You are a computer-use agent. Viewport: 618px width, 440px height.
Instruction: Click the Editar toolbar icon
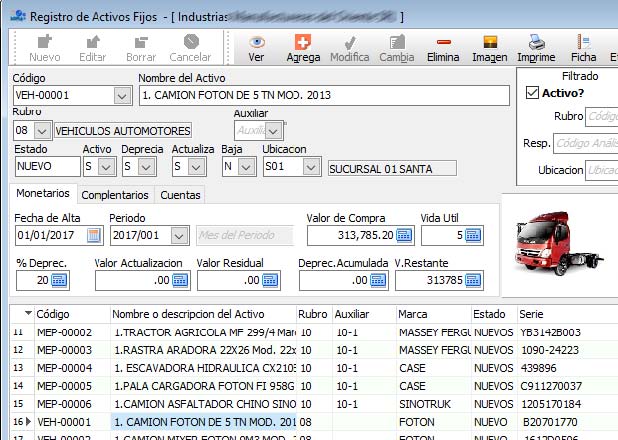[x=93, y=42]
